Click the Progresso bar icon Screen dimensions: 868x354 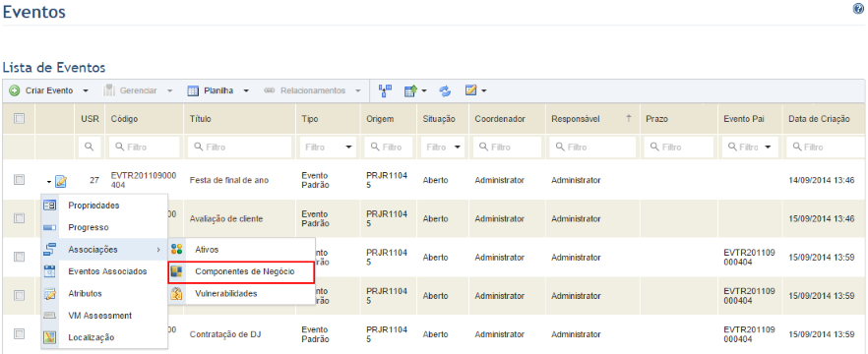tap(49, 227)
